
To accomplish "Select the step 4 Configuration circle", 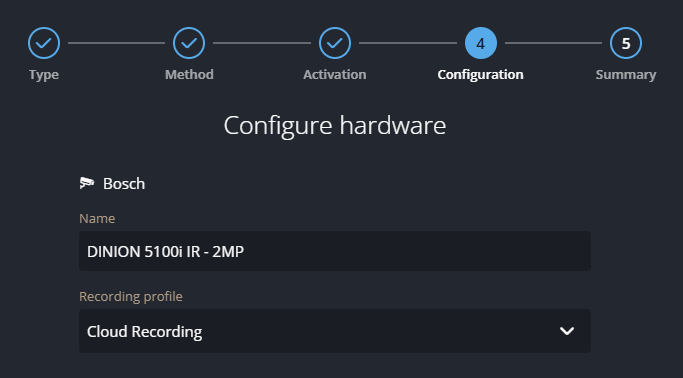I will (480, 43).
